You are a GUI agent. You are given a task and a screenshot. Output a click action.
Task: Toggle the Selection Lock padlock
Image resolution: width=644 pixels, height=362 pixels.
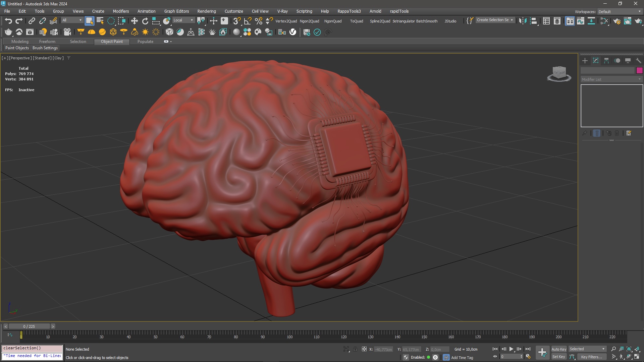tap(355, 349)
